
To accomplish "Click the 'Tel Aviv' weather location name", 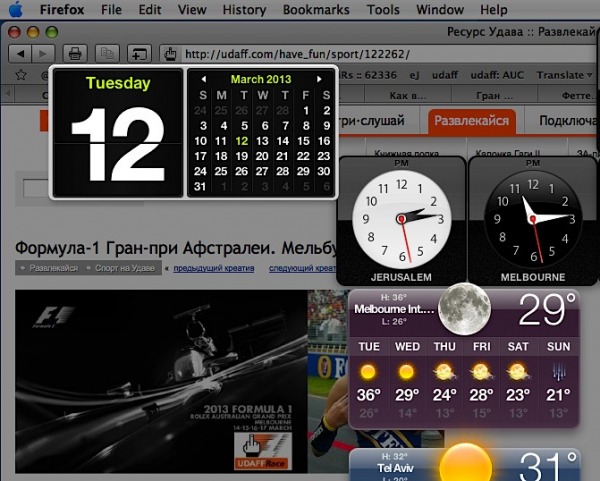I will pos(395,468).
